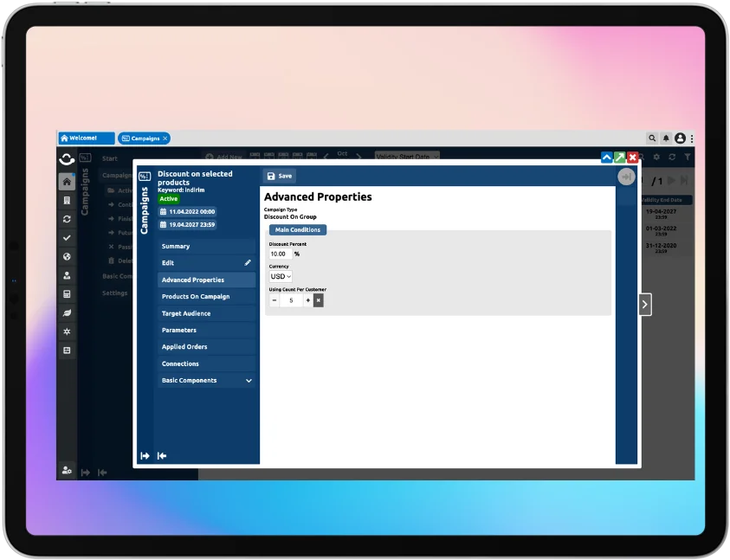Viewport: 730px width, 560px height.
Task: Open the Currency USD dropdown
Action: click(281, 276)
